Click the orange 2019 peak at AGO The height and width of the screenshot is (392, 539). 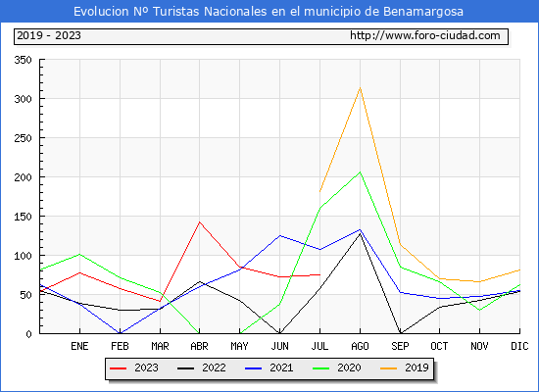(x=360, y=88)
